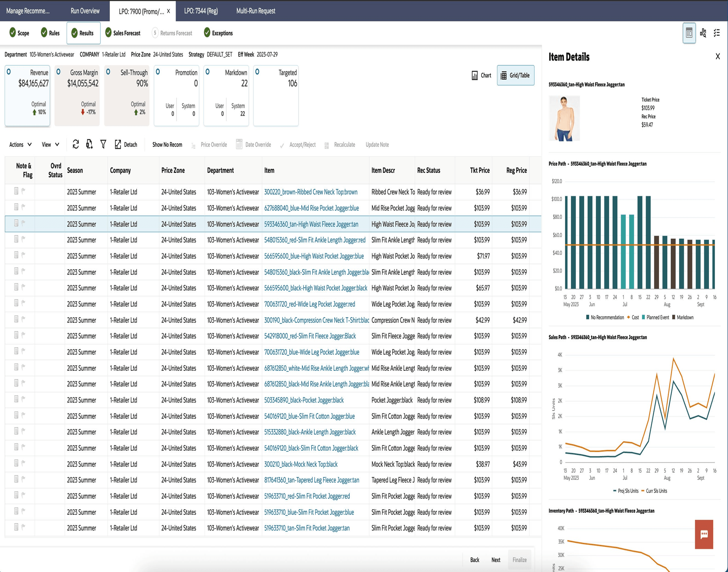728x572 pixels.
Task: Click the checklist icon in the top-right corner
Action: coord(717,33)
